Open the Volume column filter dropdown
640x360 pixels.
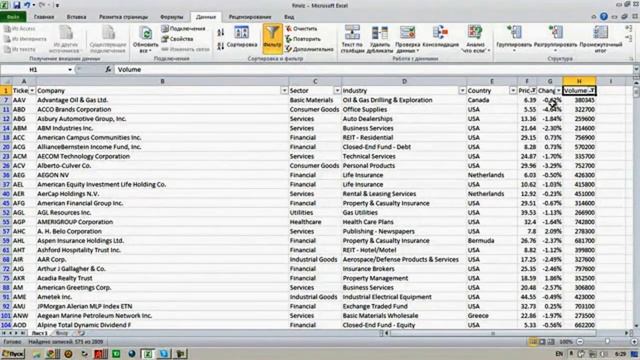pyautogui.click(x=592, y=91)
